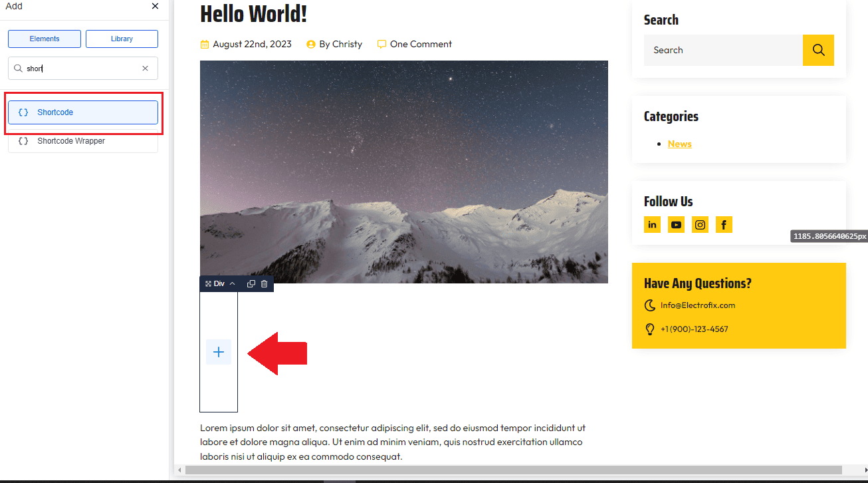Click the plus button inside the Div

coord(219,352)
